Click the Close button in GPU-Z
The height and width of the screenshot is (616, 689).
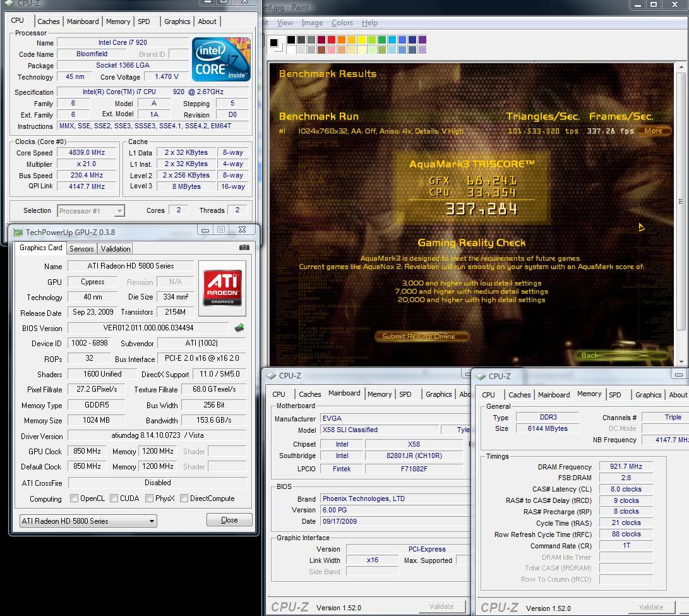229,520
